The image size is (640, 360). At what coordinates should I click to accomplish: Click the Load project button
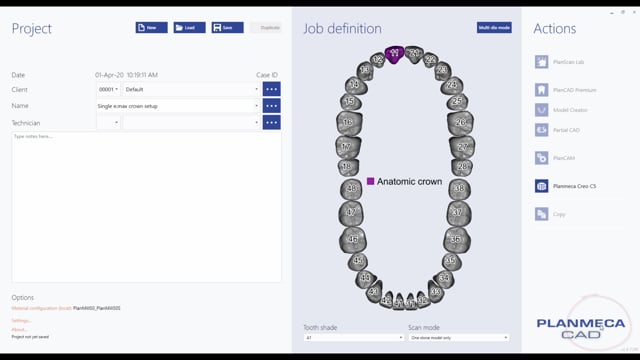(x=189, y=27)
